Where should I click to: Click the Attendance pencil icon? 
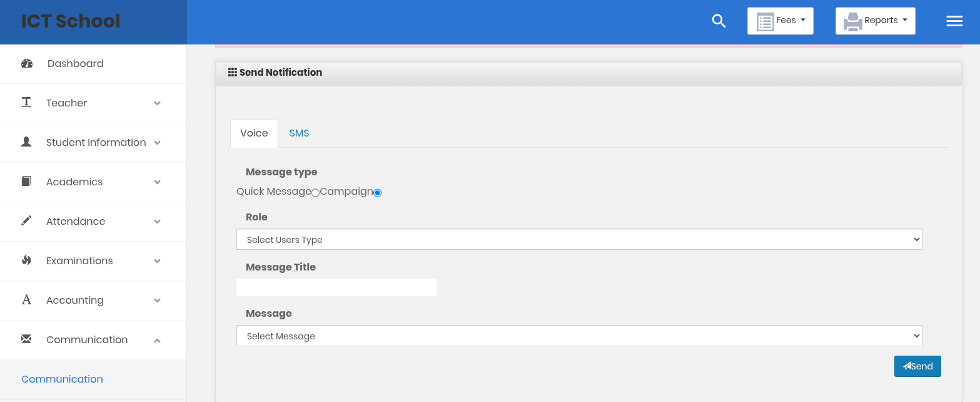26,221
